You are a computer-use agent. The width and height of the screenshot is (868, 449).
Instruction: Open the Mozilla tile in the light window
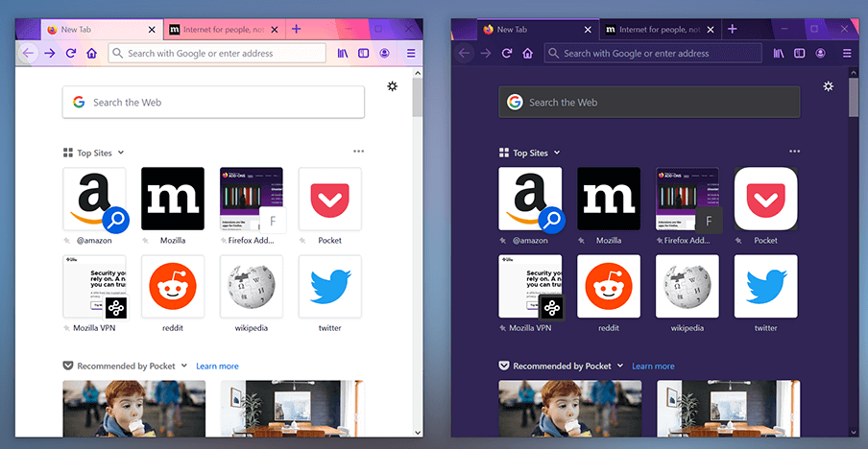173,199
